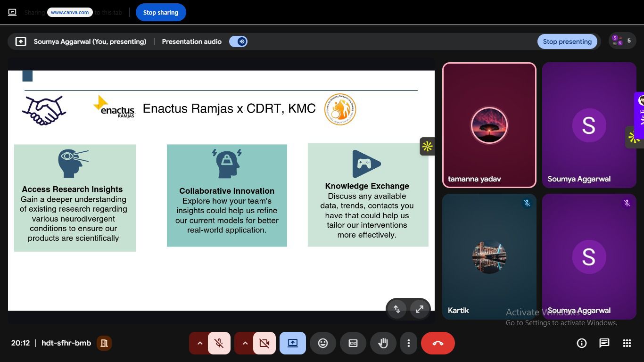
Task: Open the more options menu
Action: (409, 343)
